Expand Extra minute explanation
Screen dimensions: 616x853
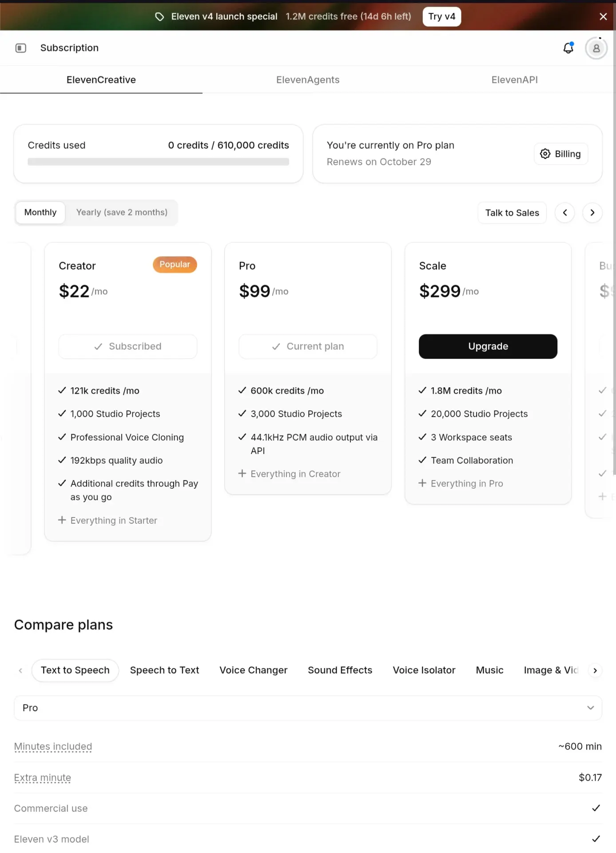click(x=42, y=777)
